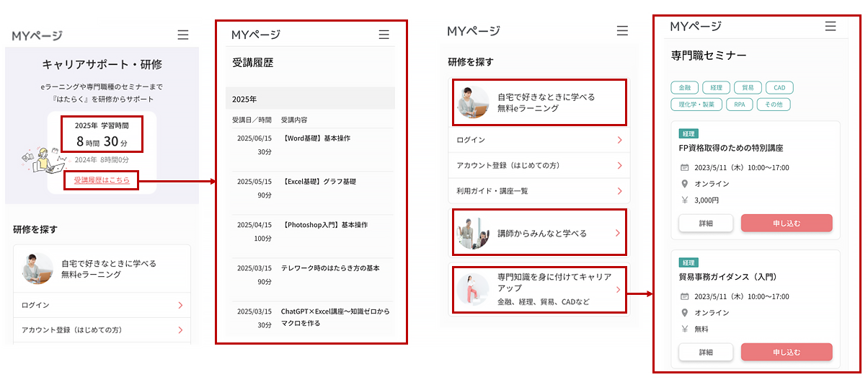Viewport: 868px width, 385px height.
Task: Toggle the 金融 category filter chip
Action: (684, 88)
